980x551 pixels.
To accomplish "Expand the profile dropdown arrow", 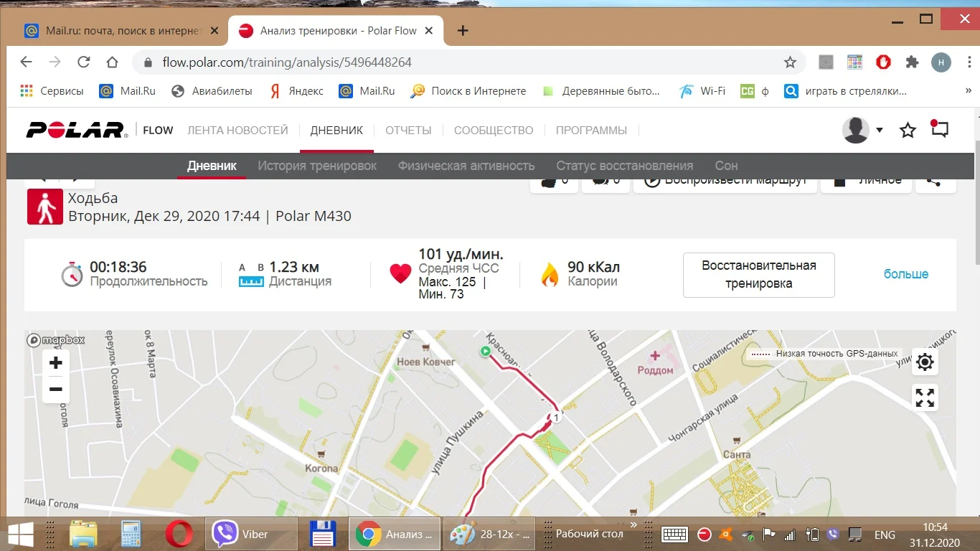I will coord(880,131).
